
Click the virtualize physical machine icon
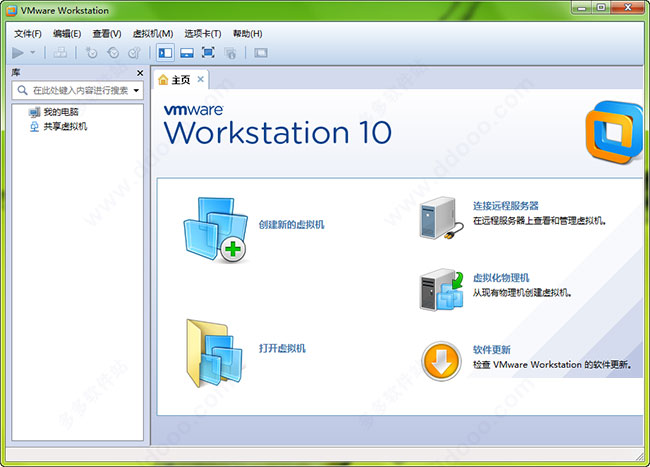441,289
